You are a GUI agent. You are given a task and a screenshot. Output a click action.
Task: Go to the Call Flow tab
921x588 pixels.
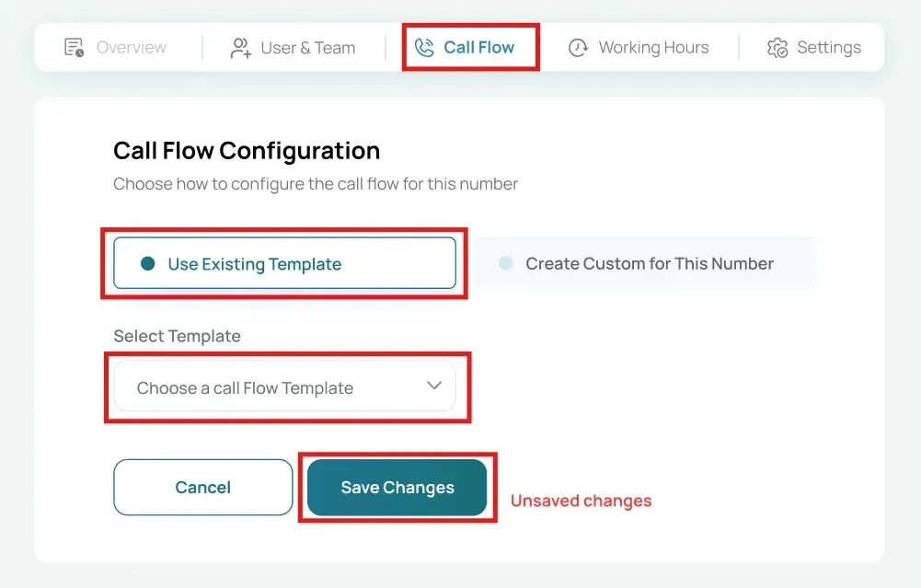coord(464,48)
